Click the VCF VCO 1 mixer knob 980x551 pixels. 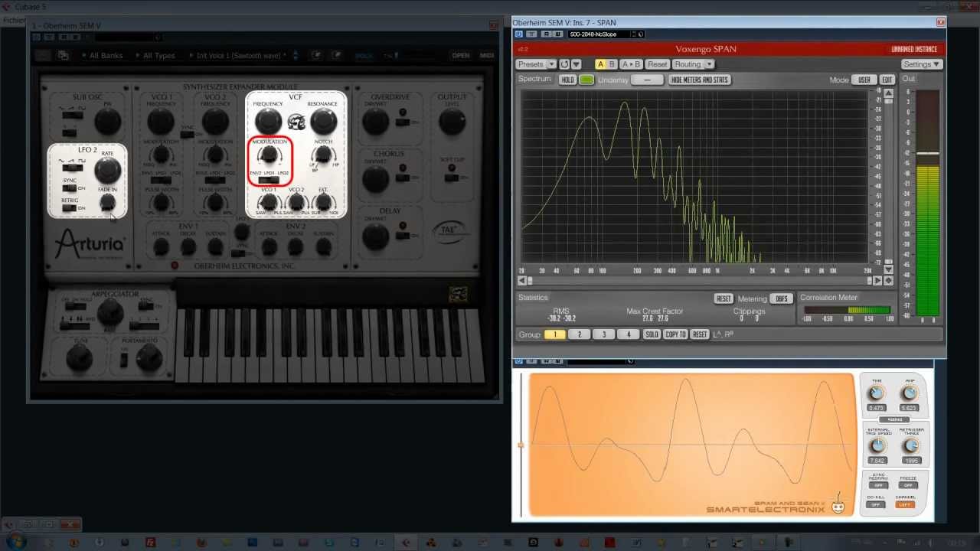click(269, 203)
